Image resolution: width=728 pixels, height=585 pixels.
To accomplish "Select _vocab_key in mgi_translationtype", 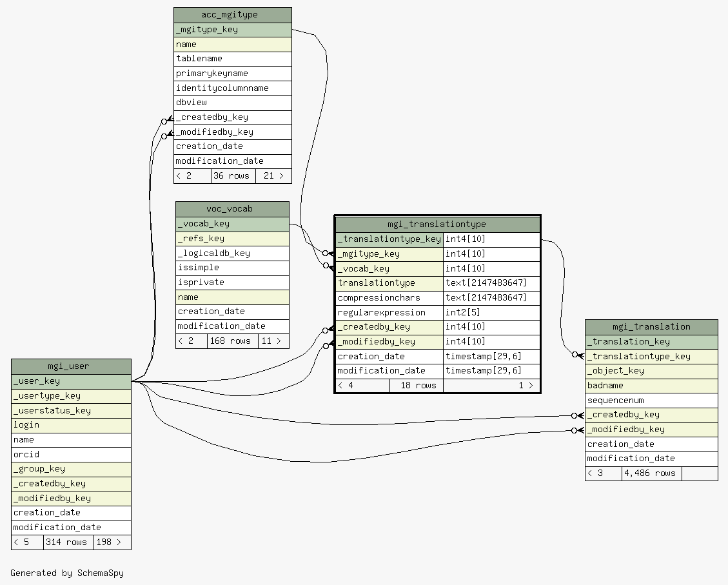I will click(x=389, y=269).
